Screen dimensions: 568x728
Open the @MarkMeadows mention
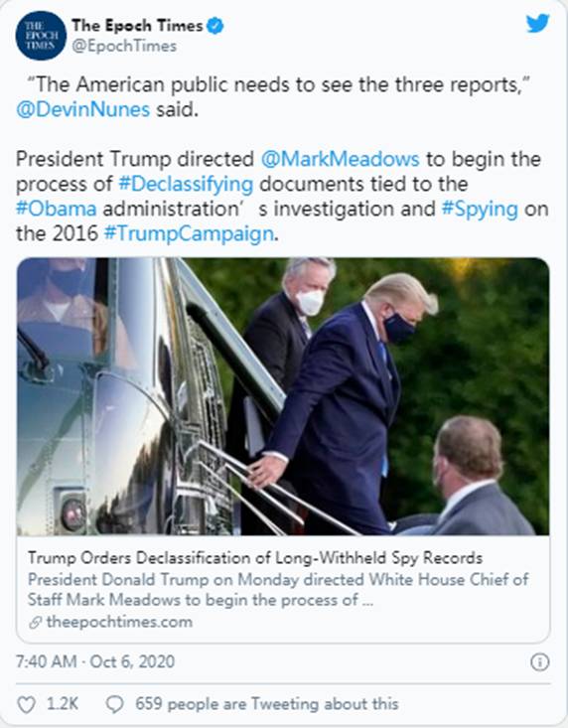(x=341, y=159)
